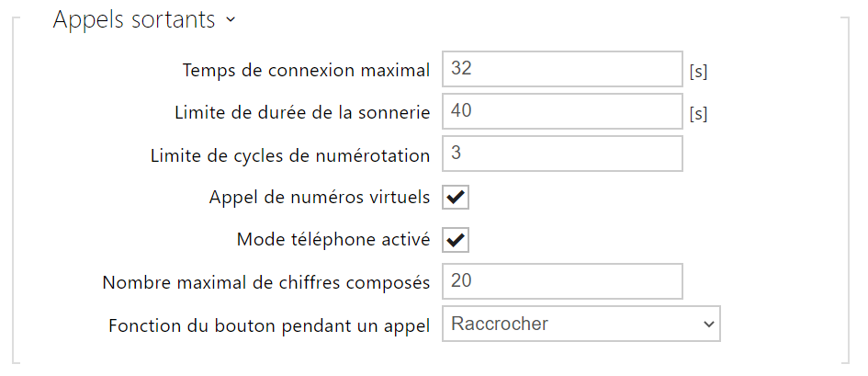The image size is (868, 376).
Task: Click the Fonction du bouton pendant un appel label
Action: click(269, 325)
